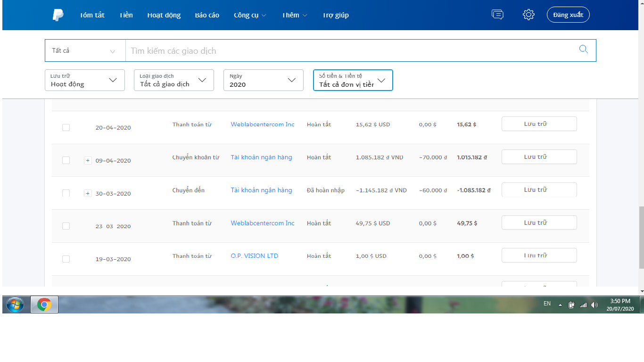Click the PayPal logo icon
This screenshot has width=644, height=362.
58,15
